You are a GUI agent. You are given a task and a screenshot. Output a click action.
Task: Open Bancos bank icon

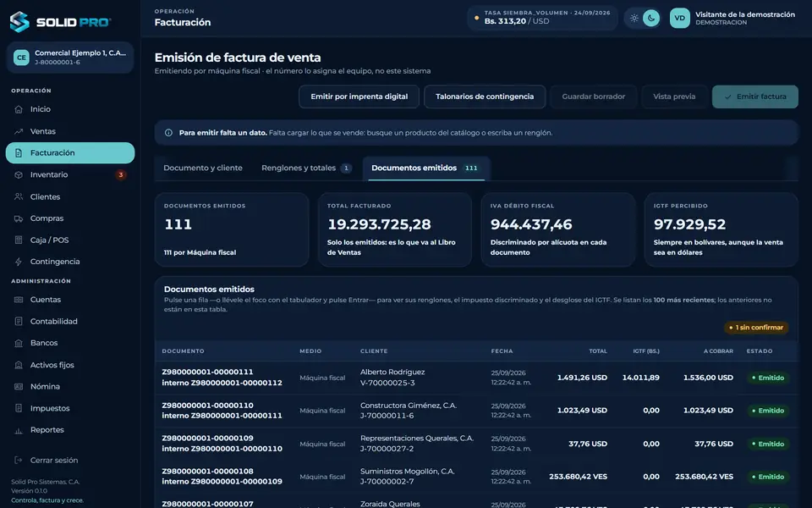(19, 343)
